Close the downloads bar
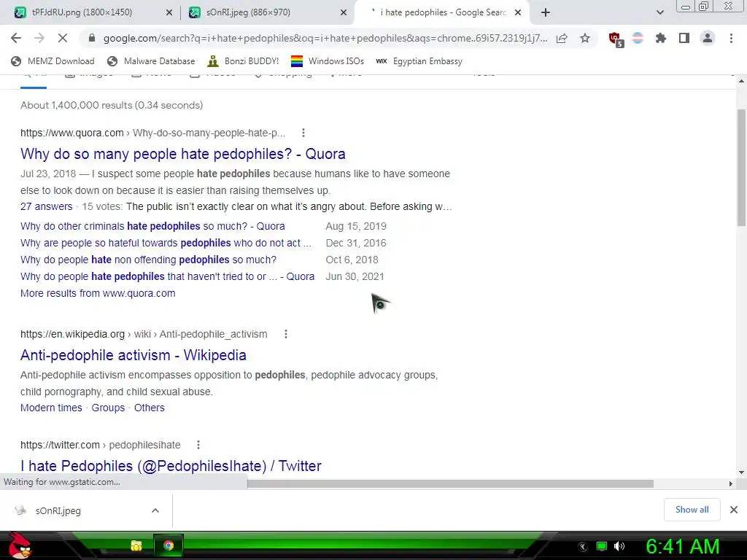 [734, 510]
